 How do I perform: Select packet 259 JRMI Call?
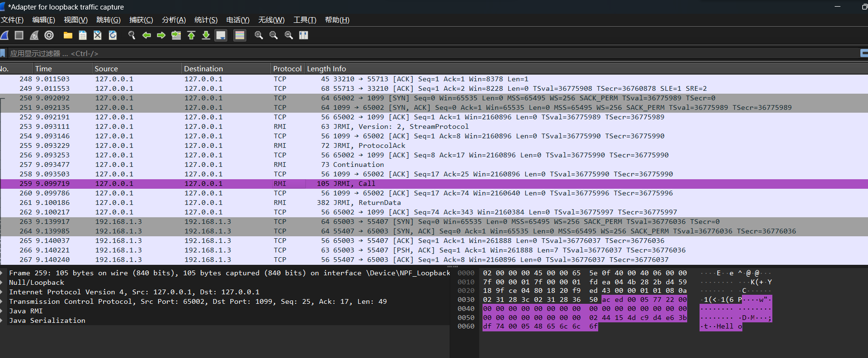(434, 184)
